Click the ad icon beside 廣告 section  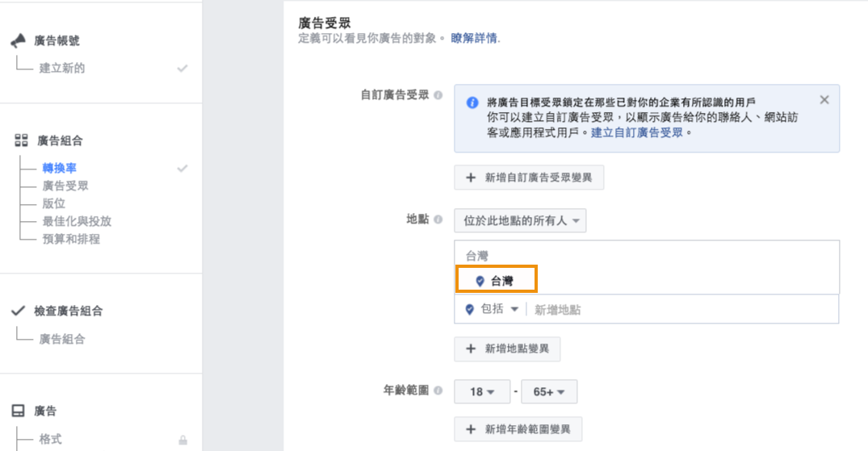[19, 411]
